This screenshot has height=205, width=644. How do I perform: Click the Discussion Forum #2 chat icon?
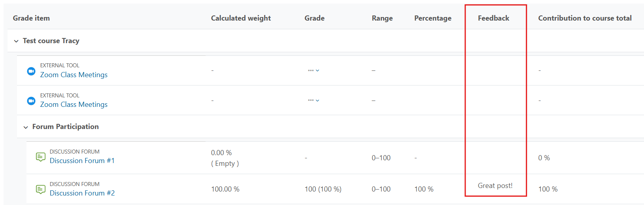[x=41, y=190]
